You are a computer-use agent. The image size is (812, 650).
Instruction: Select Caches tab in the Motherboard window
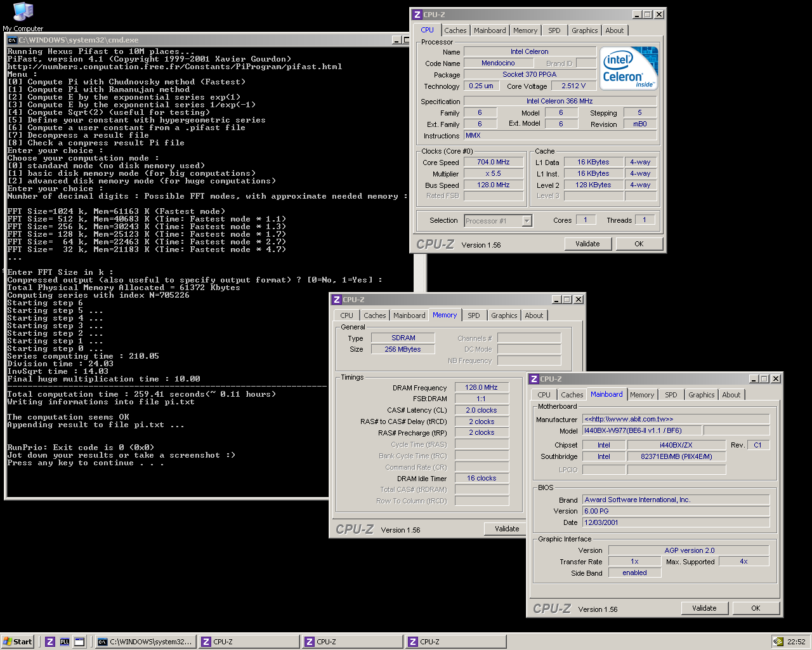[572, 395]
